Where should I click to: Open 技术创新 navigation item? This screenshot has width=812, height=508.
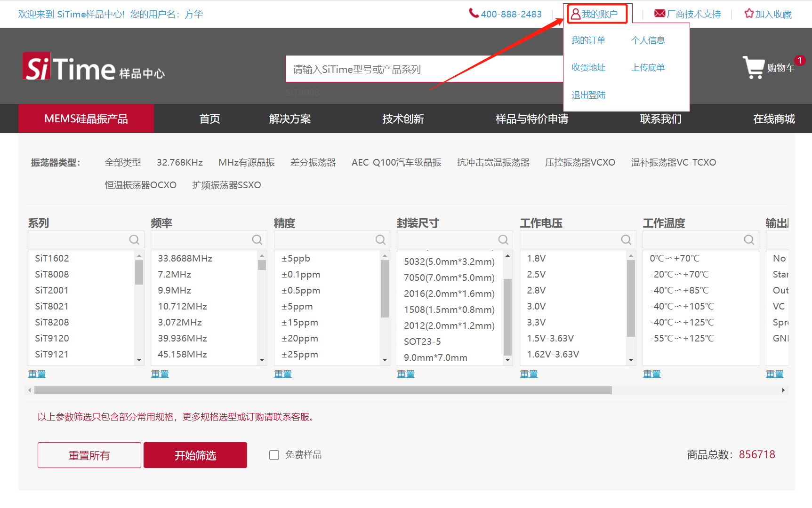click(x=403, y=119)
